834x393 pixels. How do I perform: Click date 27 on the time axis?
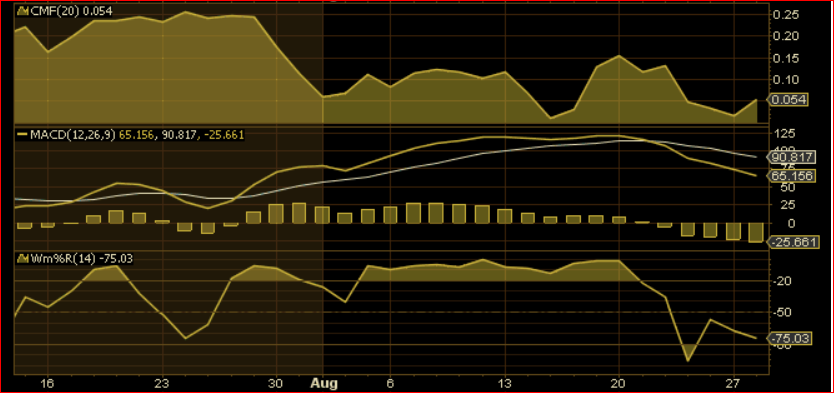point(733,383)
